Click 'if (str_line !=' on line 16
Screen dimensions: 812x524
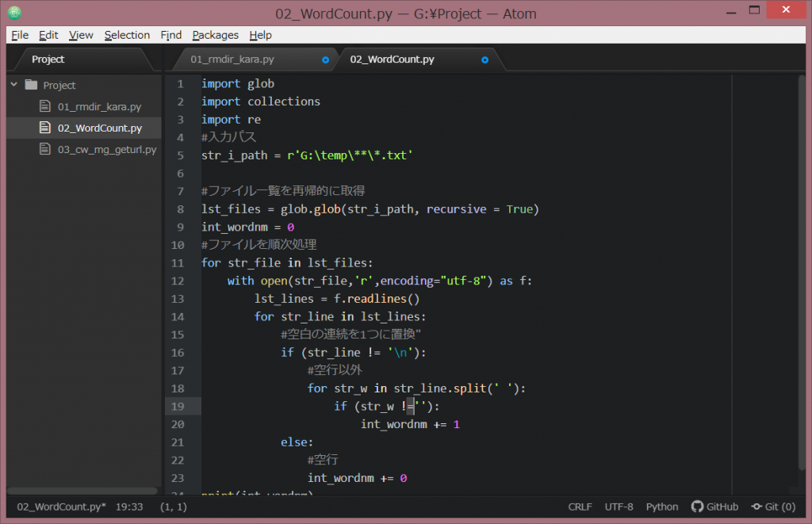[x=331, y=353]
